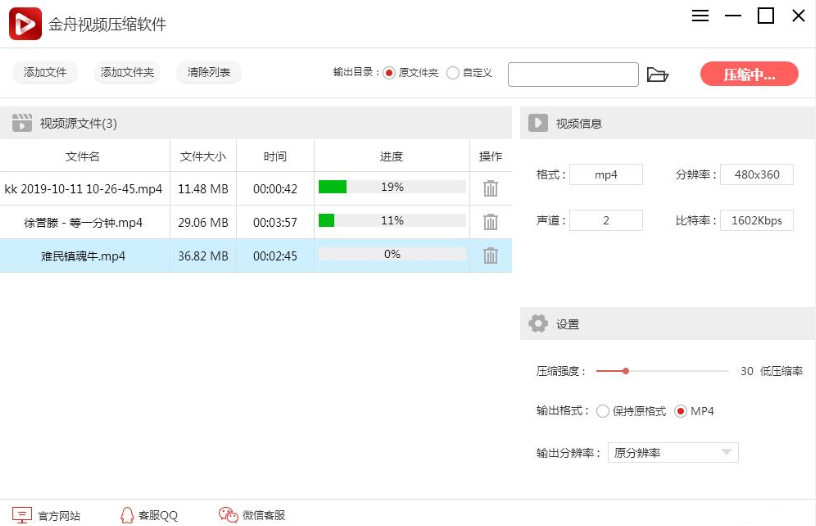The image size is (816, 526).
Task: Open the 官方网站 link text
Action: click(x=59, y=516)
